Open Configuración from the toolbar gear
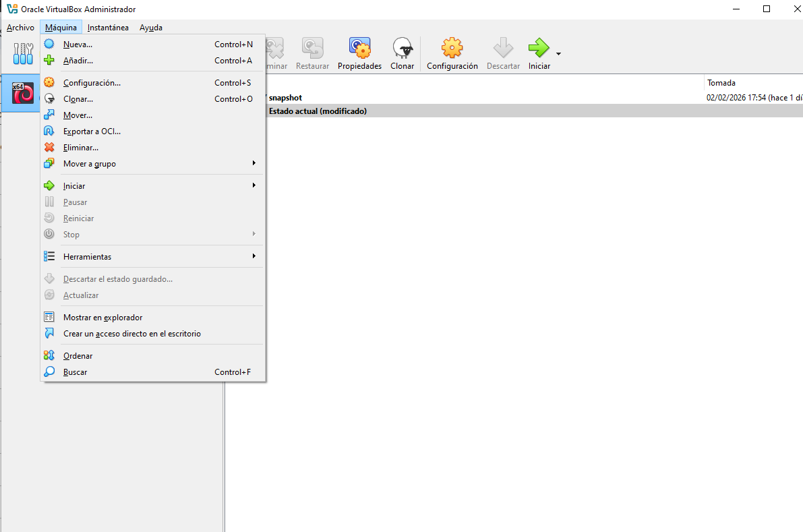The width and height of the screenshot is (803, 532). tap(452, 53)
